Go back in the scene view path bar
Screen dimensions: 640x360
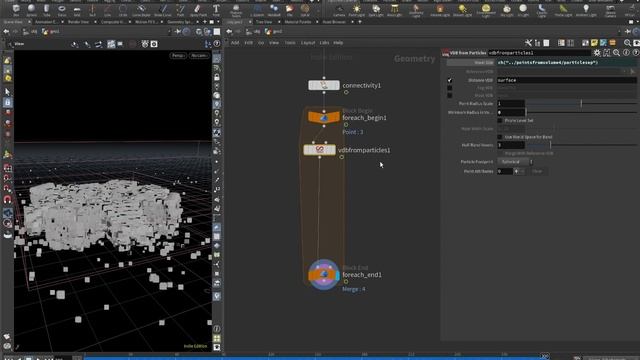(6, 31)
